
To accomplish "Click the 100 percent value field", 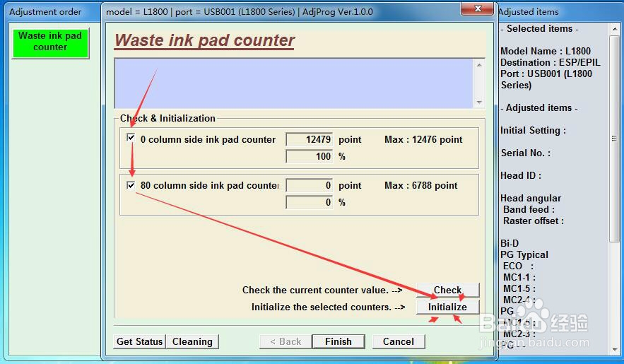I will [310, 156].
